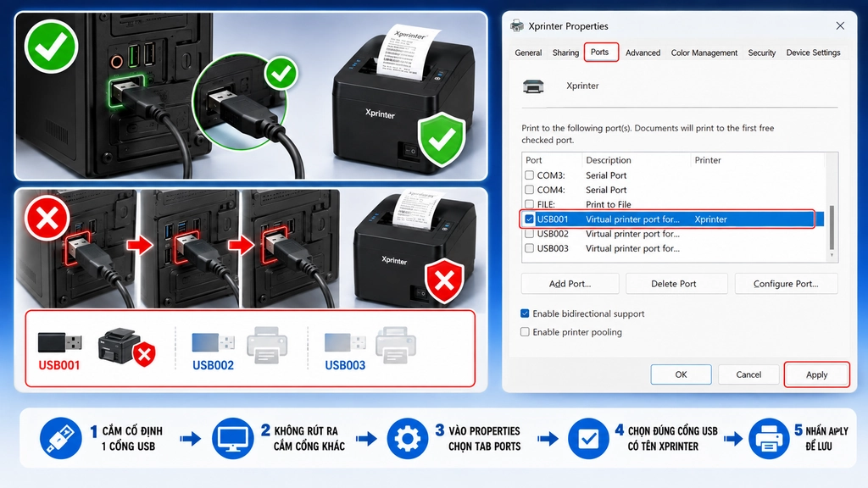The width and height of the screenshot is (868, 488).
Task: Click the step 5 printer icon
Action: click(769, 438)
